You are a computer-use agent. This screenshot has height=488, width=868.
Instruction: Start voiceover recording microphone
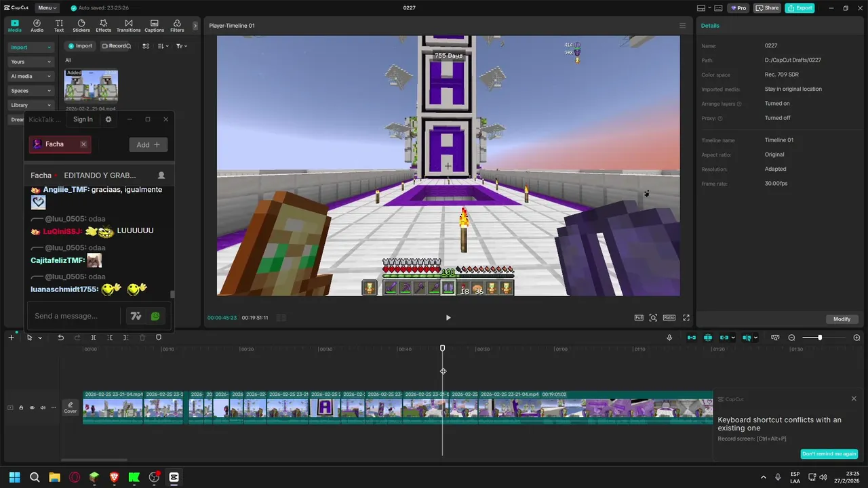point(669,338)
